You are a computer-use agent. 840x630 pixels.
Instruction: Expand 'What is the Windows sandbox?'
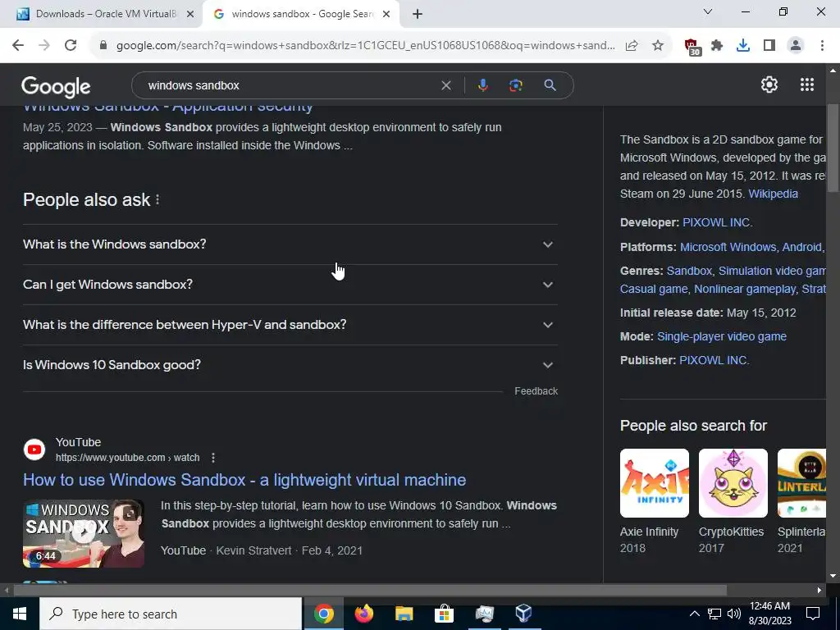coord(290,244)
